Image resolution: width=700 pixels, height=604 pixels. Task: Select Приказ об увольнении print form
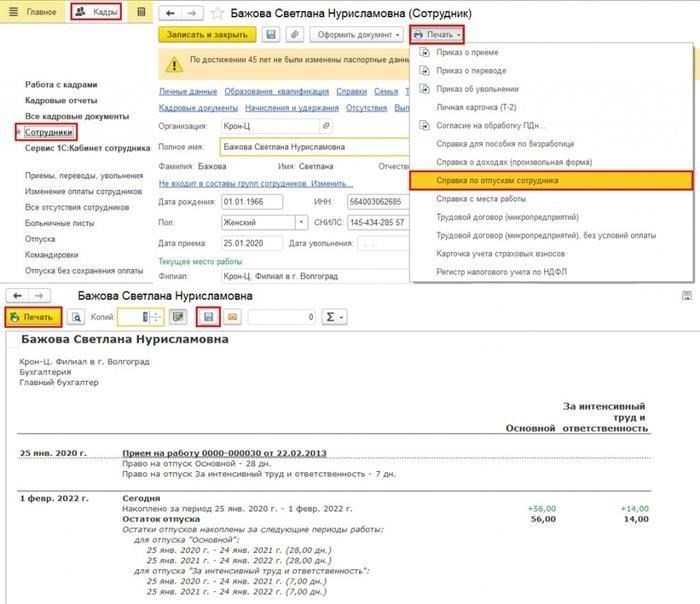477,89
